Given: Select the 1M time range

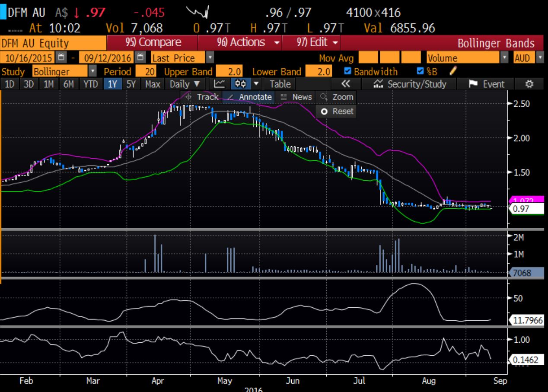Looking at the screenshot, I should (x=49, y=84).
